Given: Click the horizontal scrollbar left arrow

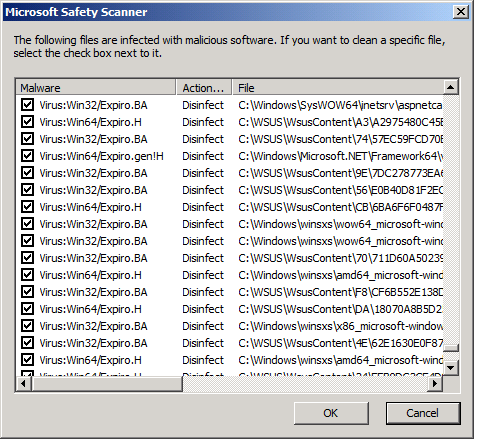Looking at the screenshot, I should (x=23, y=384).
